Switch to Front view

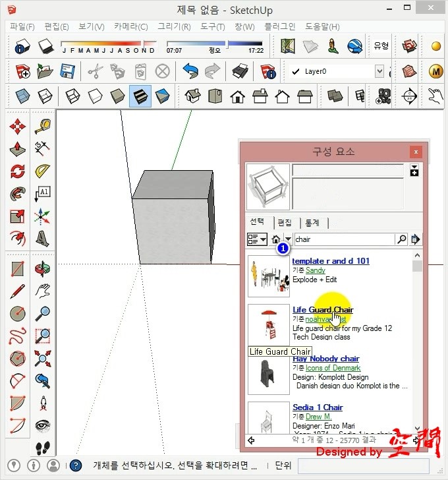(238, 96)
